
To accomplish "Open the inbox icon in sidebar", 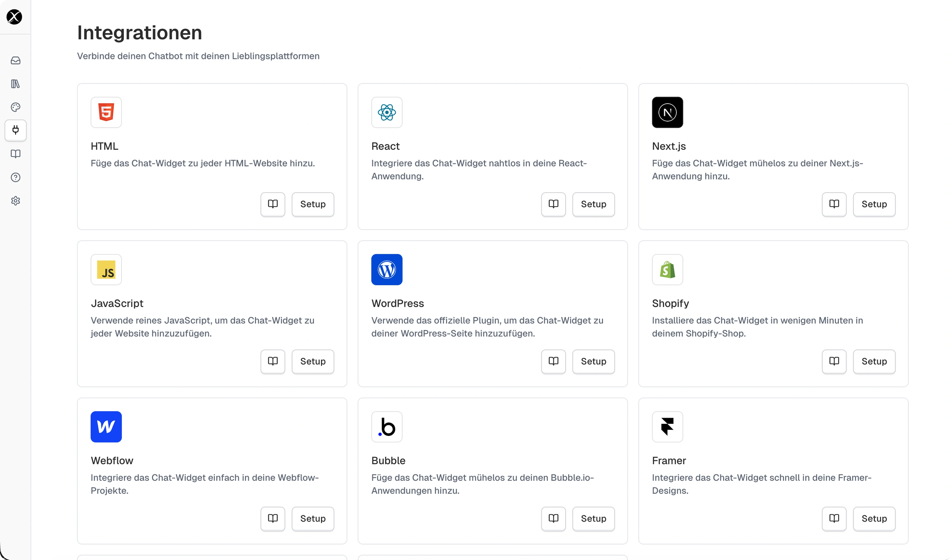I will click(15, 60).
